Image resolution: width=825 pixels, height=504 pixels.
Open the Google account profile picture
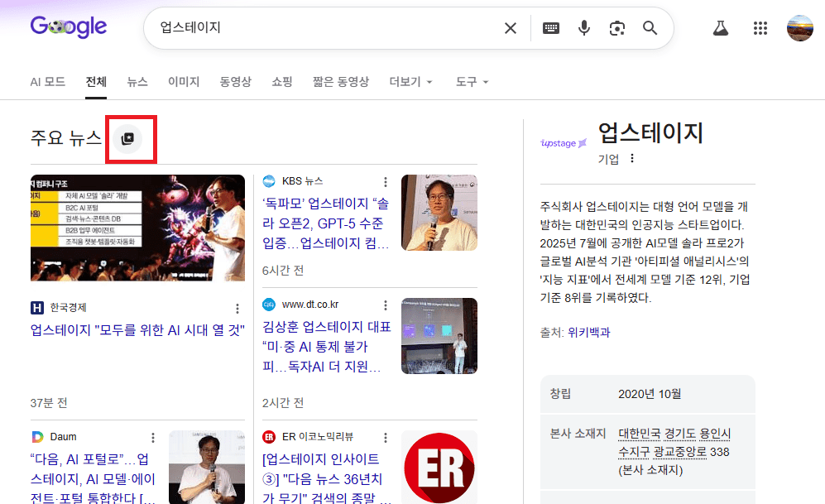(x=799, y=28)
